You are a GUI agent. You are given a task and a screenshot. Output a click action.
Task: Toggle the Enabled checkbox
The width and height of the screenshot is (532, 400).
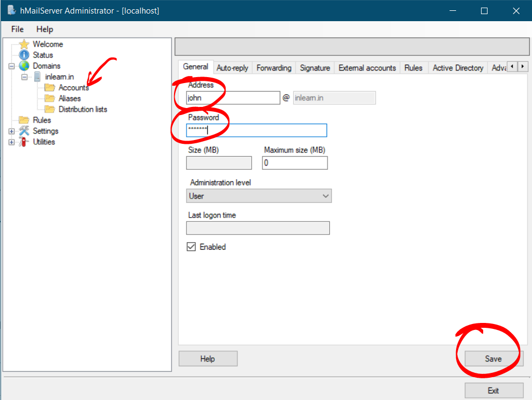pyautogui.click(x=191, y=247)
